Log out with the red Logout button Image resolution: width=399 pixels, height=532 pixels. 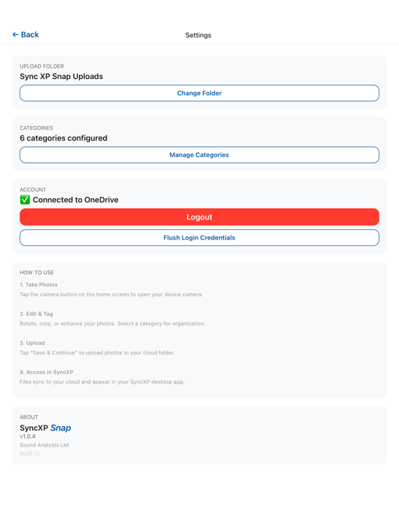[199, 217]
